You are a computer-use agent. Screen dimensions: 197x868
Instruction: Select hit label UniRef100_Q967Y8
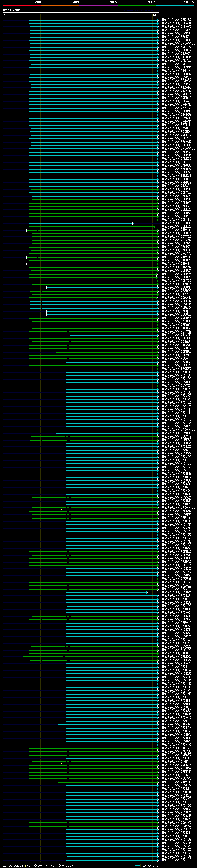[177, 254]
